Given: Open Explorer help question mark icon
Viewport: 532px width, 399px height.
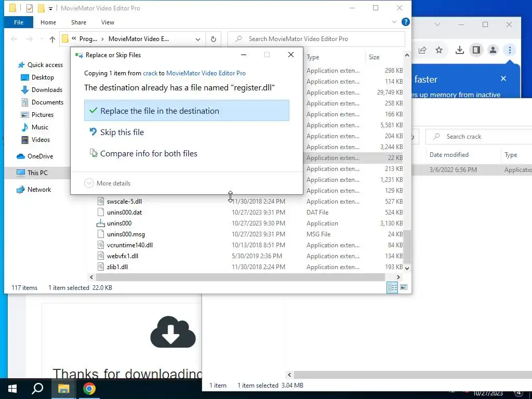Looking at the screenshot, I should [405, 22].
